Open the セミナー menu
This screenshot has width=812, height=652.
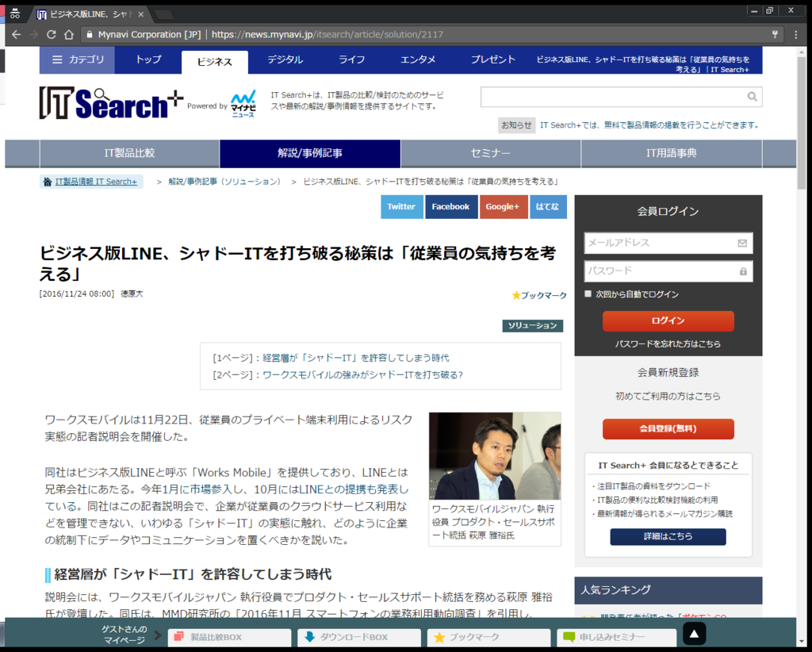(x=490, y=153)
